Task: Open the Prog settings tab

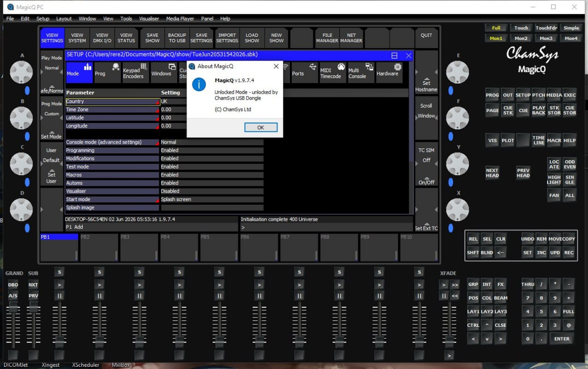Action: coord(107,73)
